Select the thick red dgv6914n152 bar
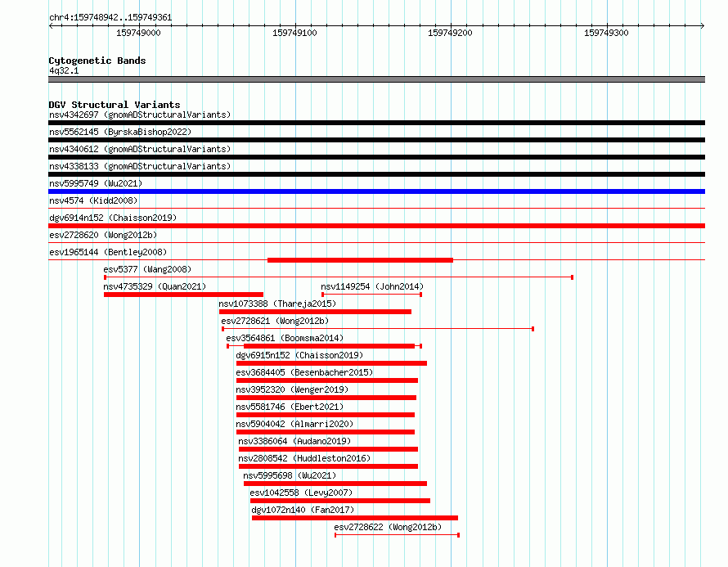Viewport: 728px width, 567px height. point(376,226)
